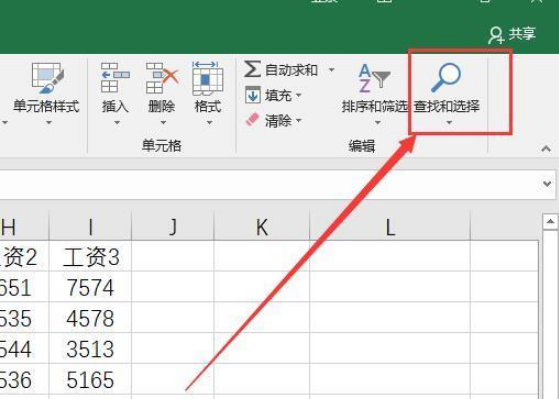Image resolution: width=559 pixels, height=399 pixels.
Task: Select the column H cell ending in 535
Action: pos(24,317)
